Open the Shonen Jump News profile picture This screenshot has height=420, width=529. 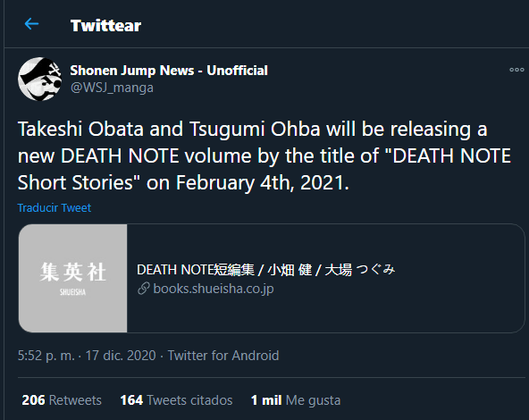pos(40,79)
